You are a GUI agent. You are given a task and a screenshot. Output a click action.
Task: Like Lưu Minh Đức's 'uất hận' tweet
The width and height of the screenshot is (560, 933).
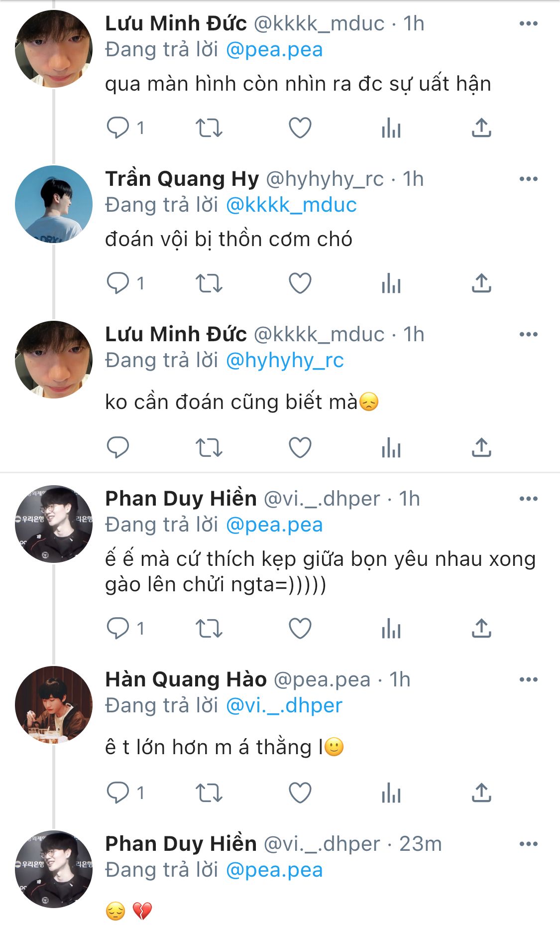(x=300, y=128)
